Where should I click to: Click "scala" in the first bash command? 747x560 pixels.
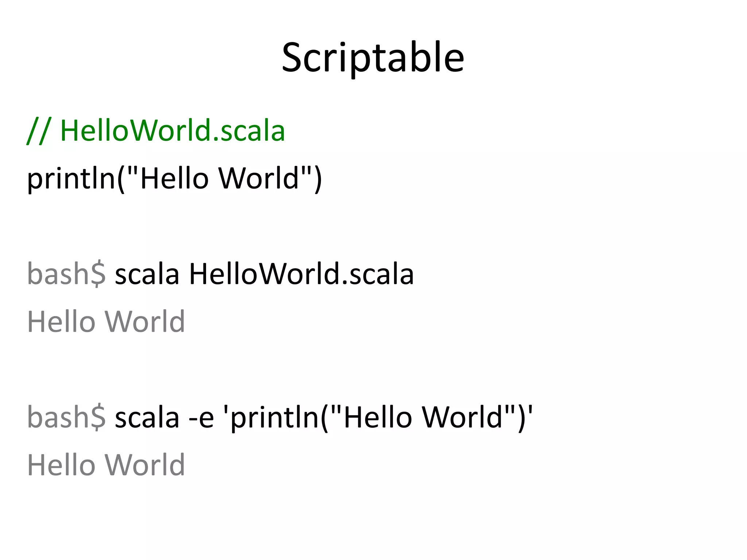147,274
